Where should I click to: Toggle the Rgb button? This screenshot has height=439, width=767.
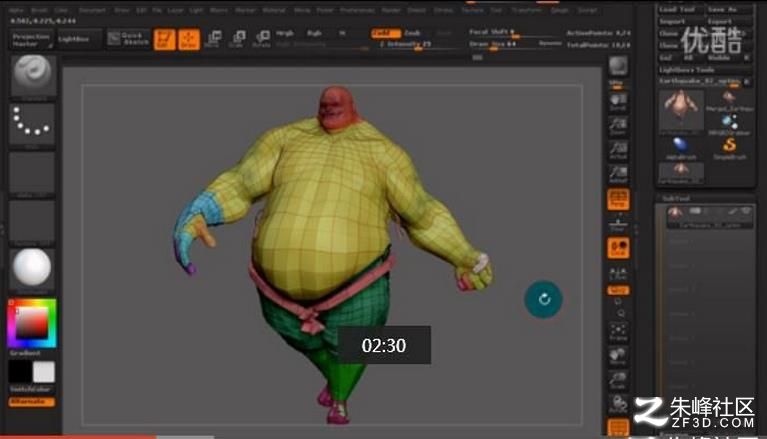coord(314,33)
